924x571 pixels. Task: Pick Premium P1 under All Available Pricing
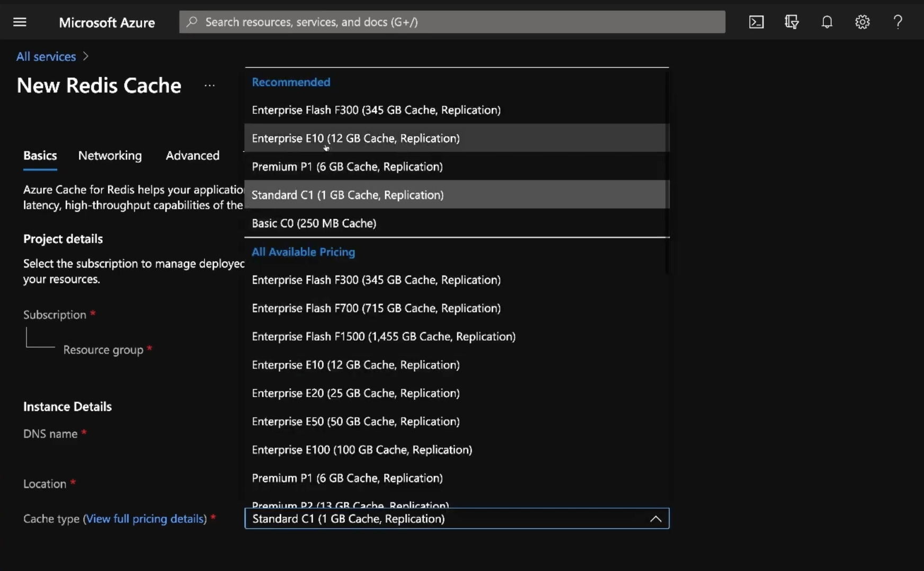point(457,478)
